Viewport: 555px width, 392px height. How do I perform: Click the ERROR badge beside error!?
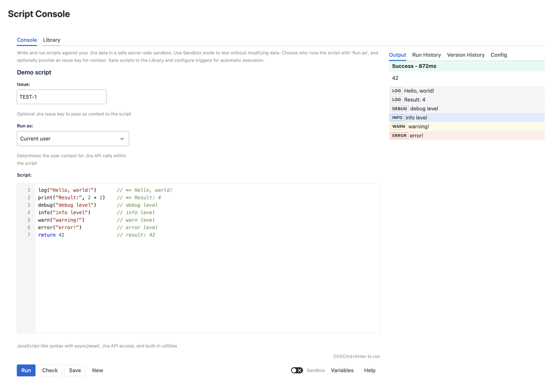pyautogui.click(x=399, y=136)
